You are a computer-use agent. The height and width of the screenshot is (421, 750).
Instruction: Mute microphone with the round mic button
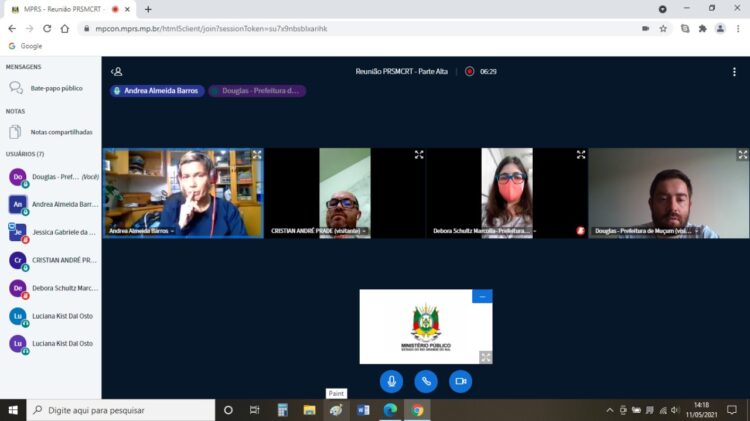coord(391,381)
